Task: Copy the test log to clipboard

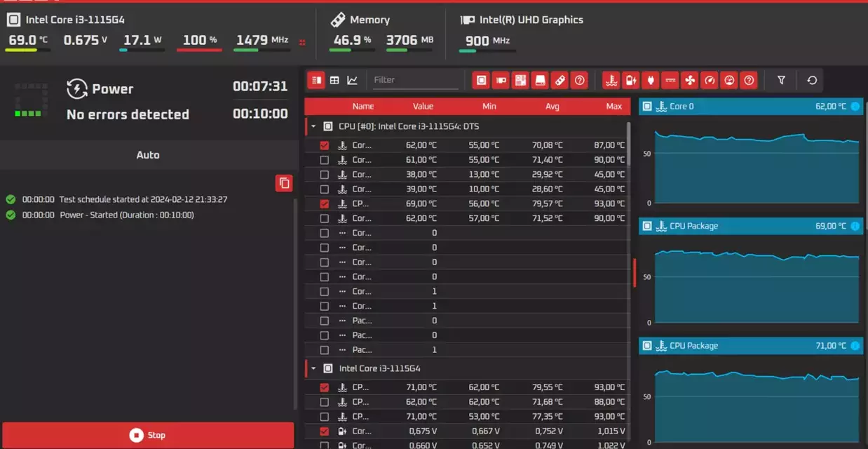Action: (x=284, y=183)
